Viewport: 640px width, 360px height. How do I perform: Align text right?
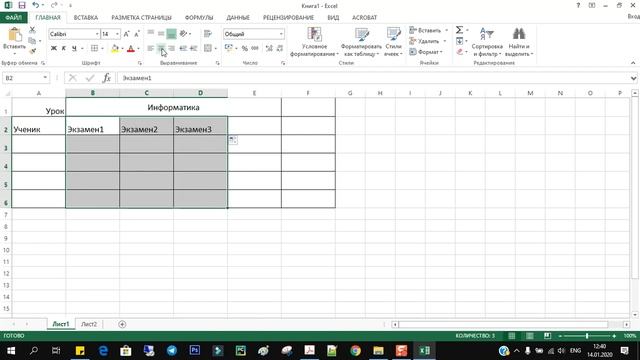pos(171,48)
